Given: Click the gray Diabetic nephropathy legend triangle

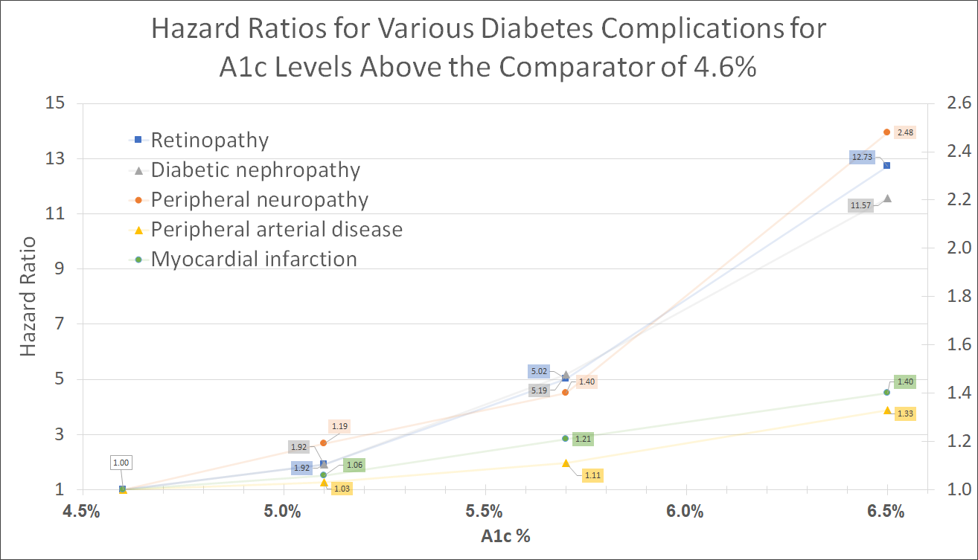Looking at the screenshot, I should (138, 170).
